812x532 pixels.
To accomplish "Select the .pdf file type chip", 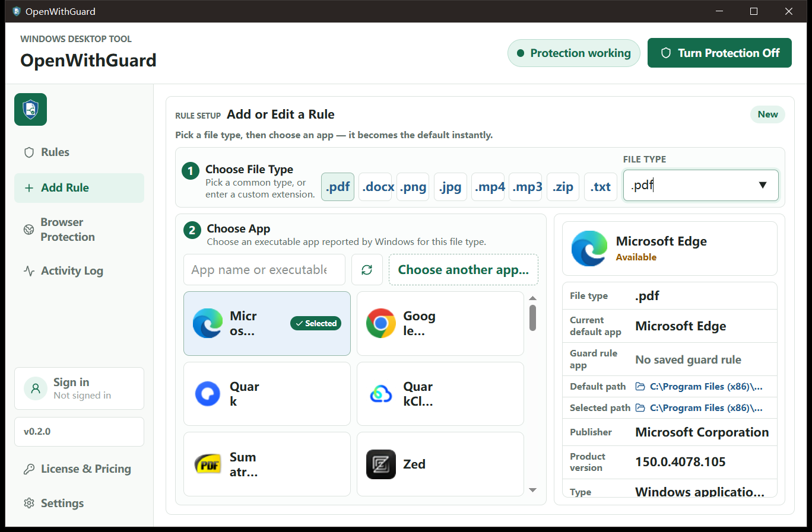I will [338, 187].
